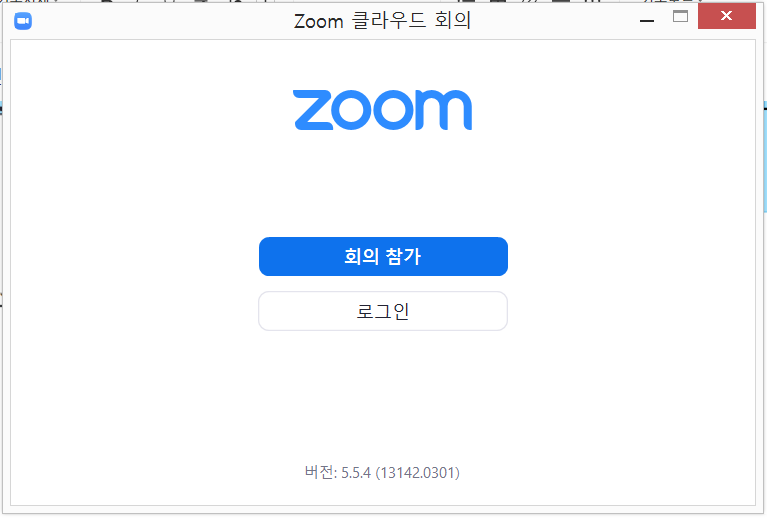Click the 버전 label text

(320, 472)
